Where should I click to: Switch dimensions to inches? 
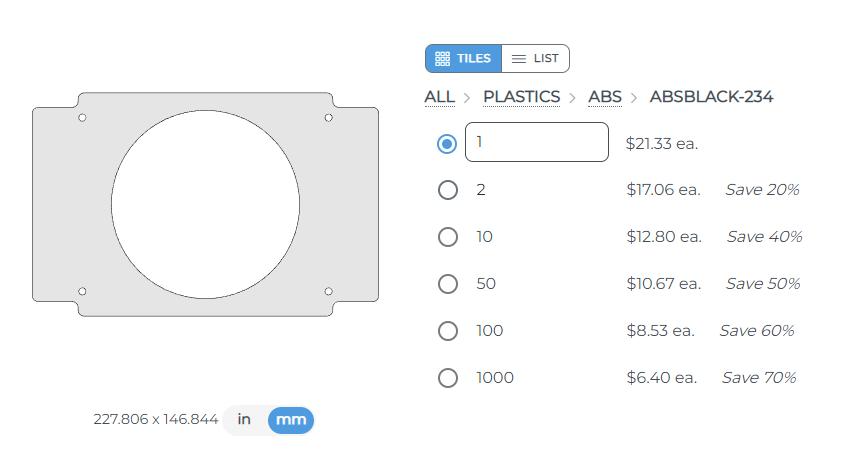pyautogui.click(x=244, y=420)
